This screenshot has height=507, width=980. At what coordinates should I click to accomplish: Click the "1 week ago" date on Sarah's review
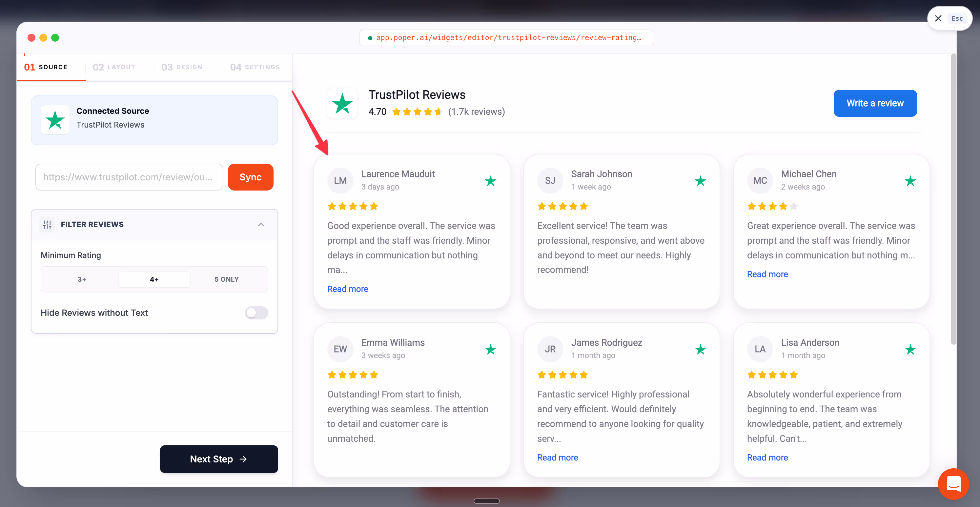(x=591, y=187)
